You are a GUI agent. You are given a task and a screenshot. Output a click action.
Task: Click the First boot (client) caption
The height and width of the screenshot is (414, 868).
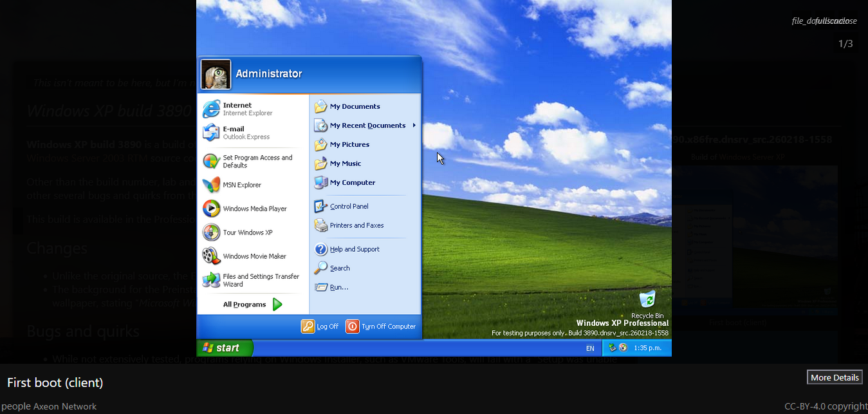(x=55, y=382)
